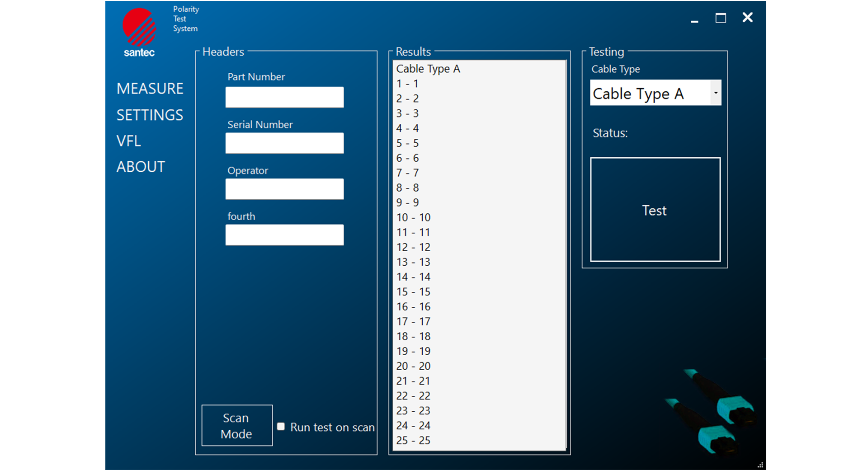Image resolution: width=868 pixels, height=470 pixels.
Task: Select the Operator text box
Action: 284,189
